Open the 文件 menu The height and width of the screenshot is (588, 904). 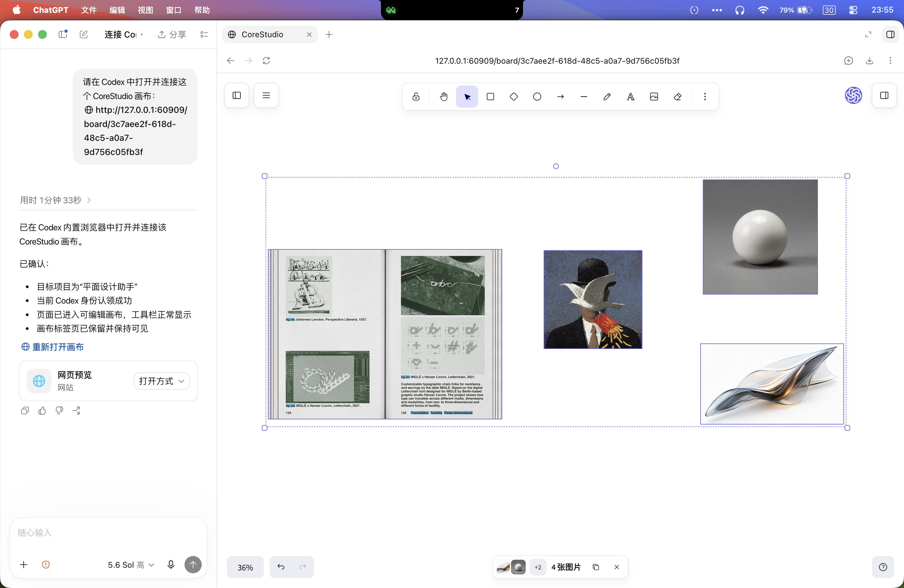[x=89, y=10]
